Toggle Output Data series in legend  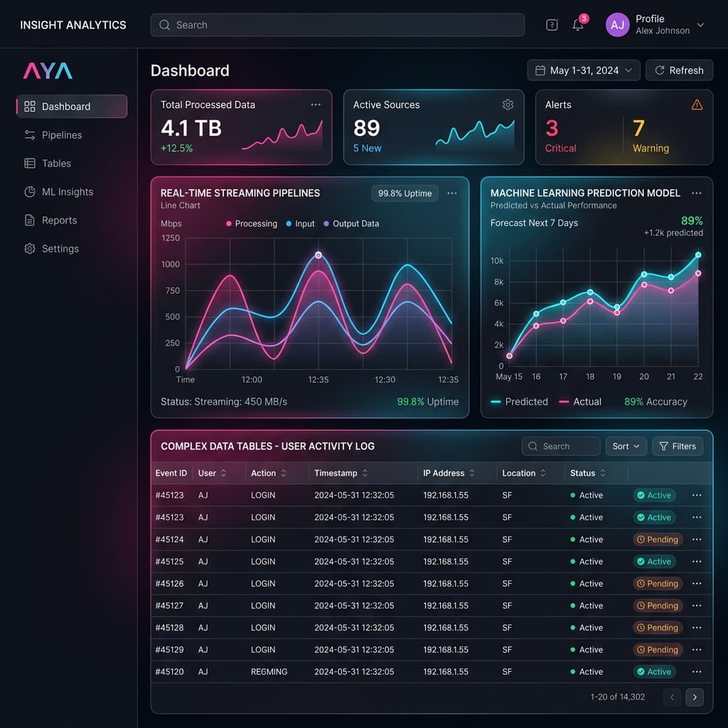[351, 224]
